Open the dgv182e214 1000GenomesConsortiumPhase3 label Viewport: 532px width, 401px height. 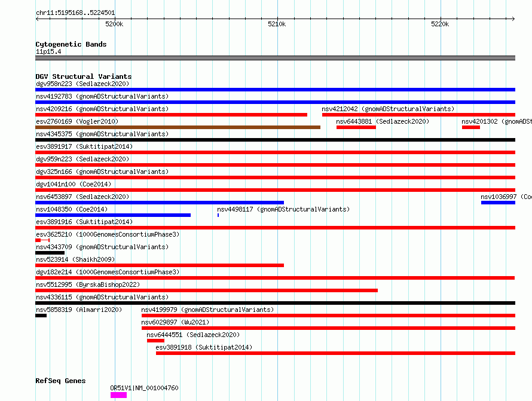point(108,272)
